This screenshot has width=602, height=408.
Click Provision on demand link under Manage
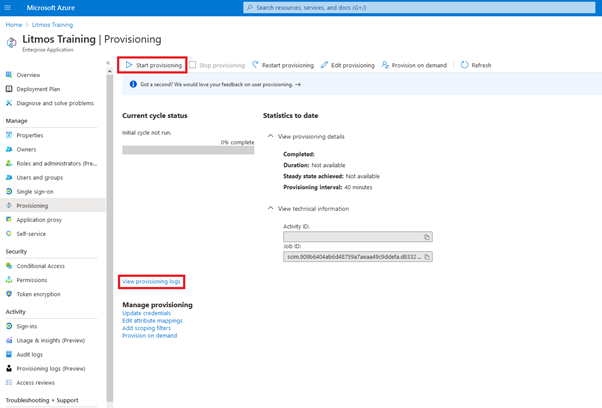pyautogui.click(x=149, y=335)
